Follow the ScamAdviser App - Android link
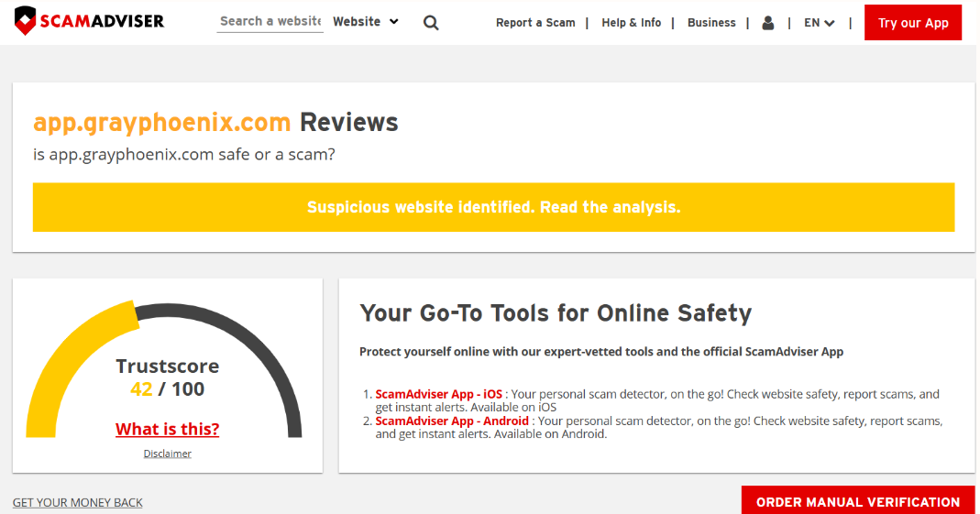This screenshot has height=514, width=980. (452, 421)
